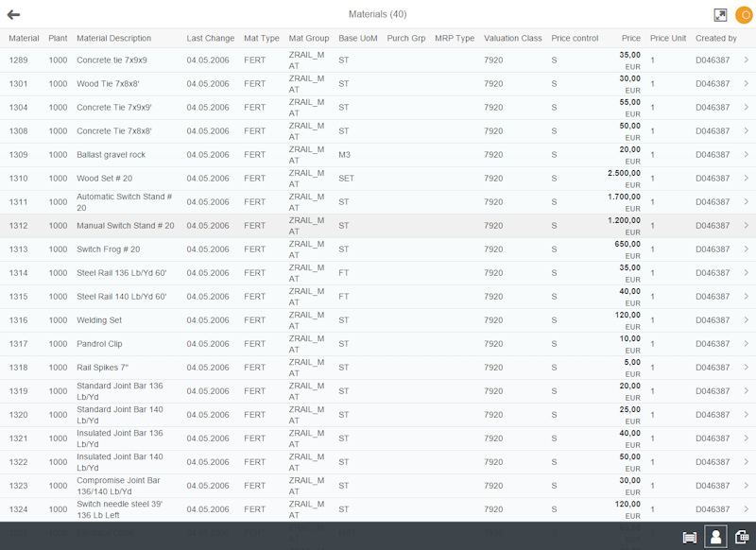
Task: Click chevron for Ballast gravel rock row
Action: click(x=746, y=154)
